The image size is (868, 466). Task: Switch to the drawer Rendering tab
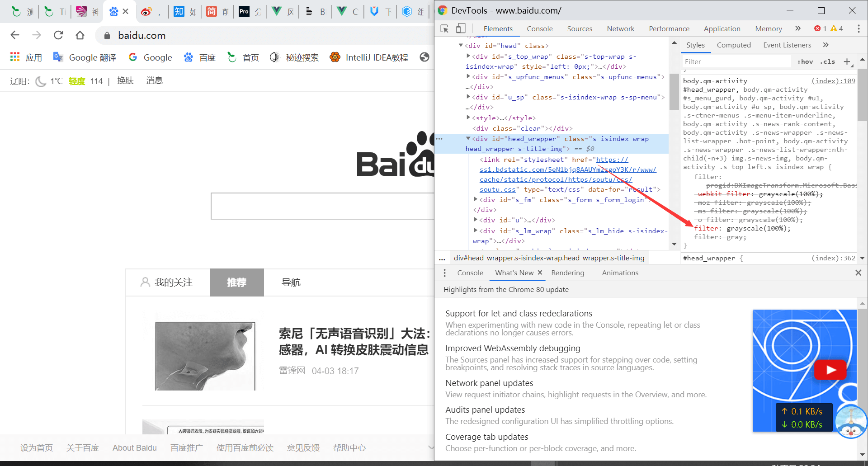(x=567, y=273)
